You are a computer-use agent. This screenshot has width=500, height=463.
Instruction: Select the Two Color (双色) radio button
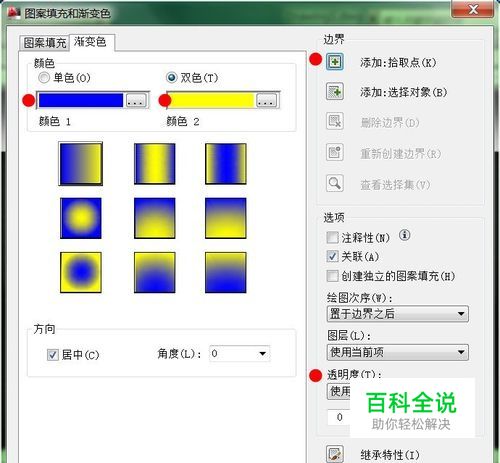[x=172, y=78]
